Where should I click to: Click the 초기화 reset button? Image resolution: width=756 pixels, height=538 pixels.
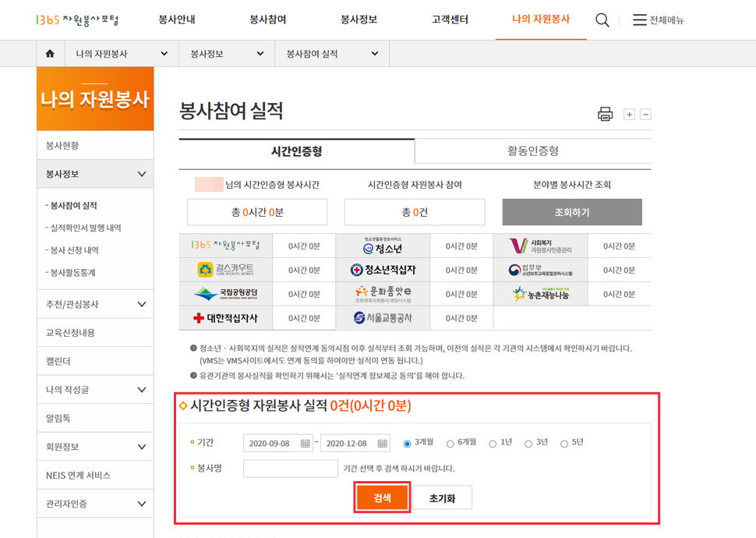[x=442, y=497]
